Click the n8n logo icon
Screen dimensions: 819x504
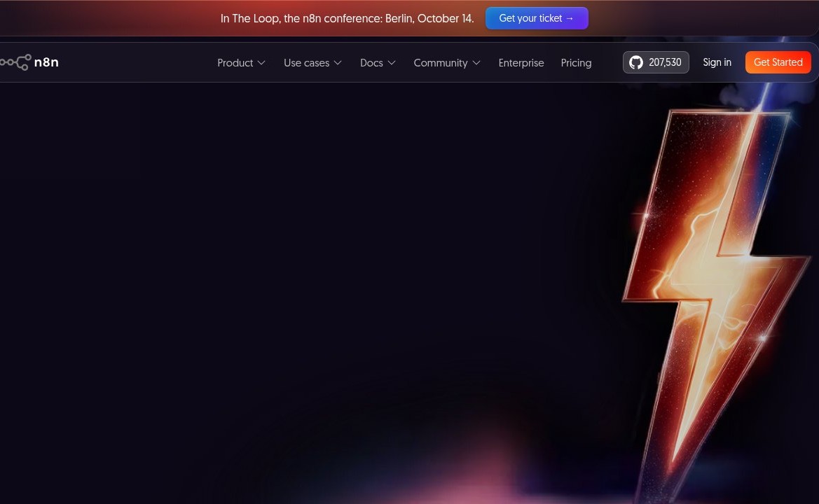pos(15,62)
